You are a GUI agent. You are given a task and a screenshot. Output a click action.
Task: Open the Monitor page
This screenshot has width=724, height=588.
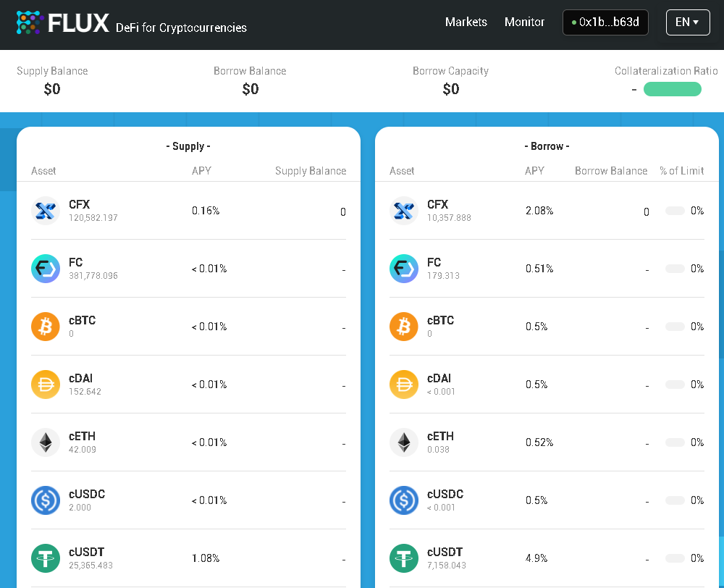(524, 22)
